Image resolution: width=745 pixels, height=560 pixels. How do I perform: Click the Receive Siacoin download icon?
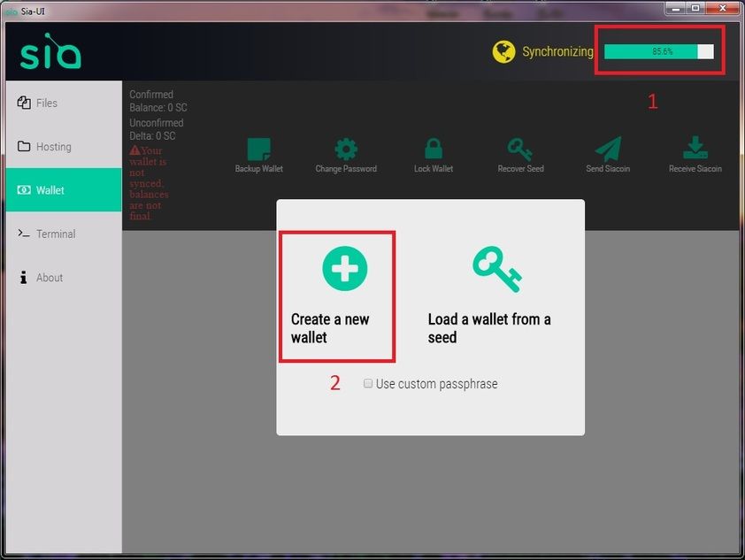tap(695, 148)
